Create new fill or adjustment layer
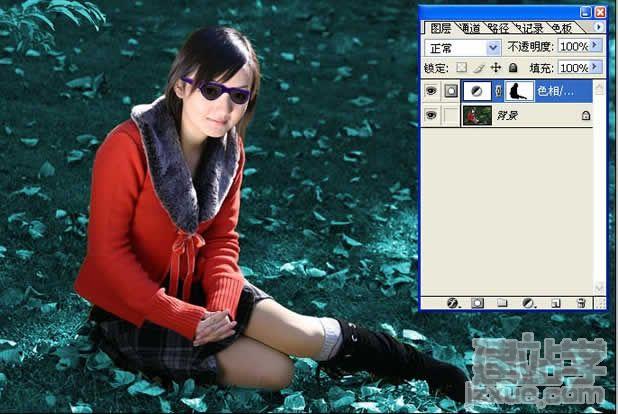This screenshot has height=414, width=618. click(x=528, y=303)
